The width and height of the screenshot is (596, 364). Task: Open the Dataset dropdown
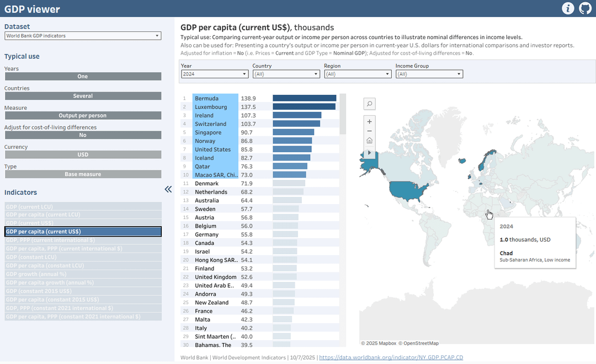click(83, 36)
